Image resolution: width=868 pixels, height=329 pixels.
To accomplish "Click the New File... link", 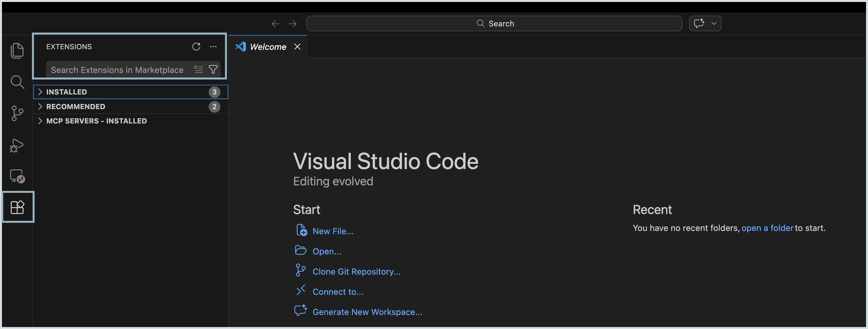I will 333,231.
